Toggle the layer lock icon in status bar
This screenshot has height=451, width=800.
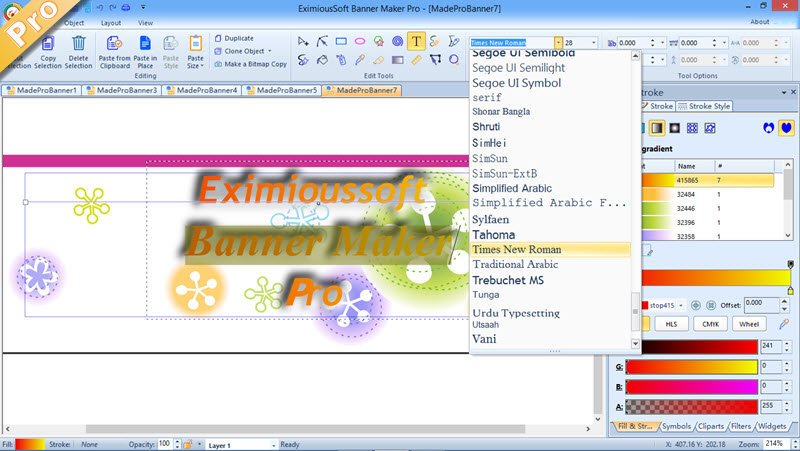click(x=188, y=444)
